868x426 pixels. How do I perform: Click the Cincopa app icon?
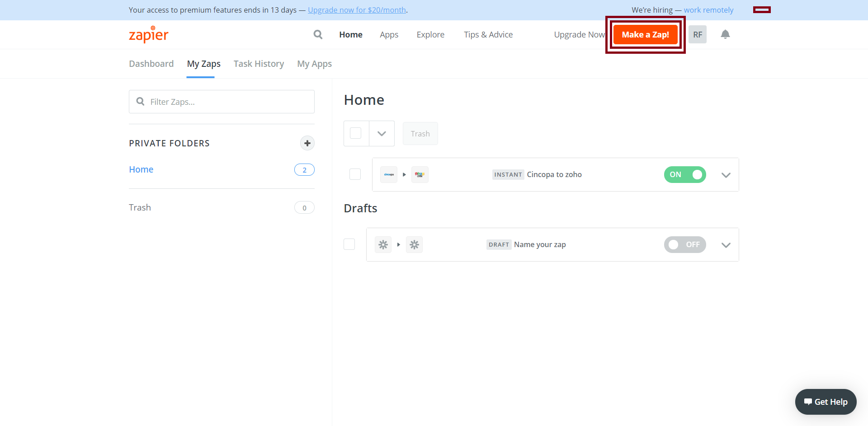[x=389, y=174]
